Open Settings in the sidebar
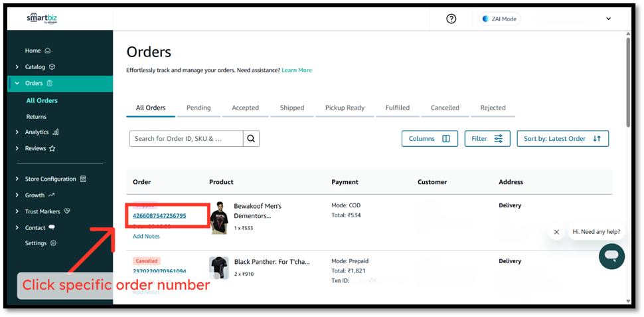 coord(36,243)
